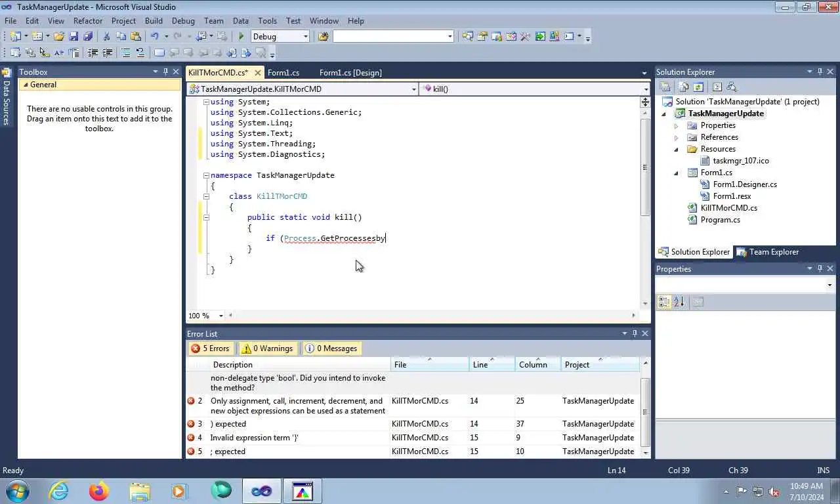
Task: Open the Toolbox icon in main toolbar
Action: (x=525, y=36)
